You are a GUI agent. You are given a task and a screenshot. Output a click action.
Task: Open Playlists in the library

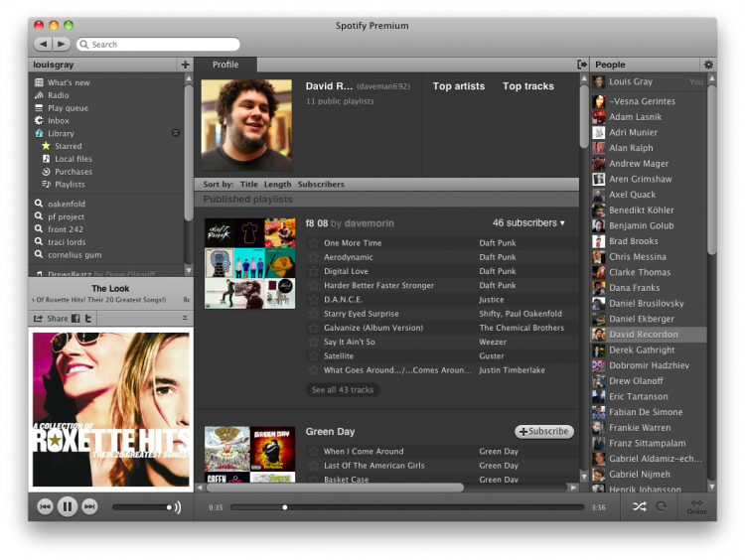tap(70, 185)
